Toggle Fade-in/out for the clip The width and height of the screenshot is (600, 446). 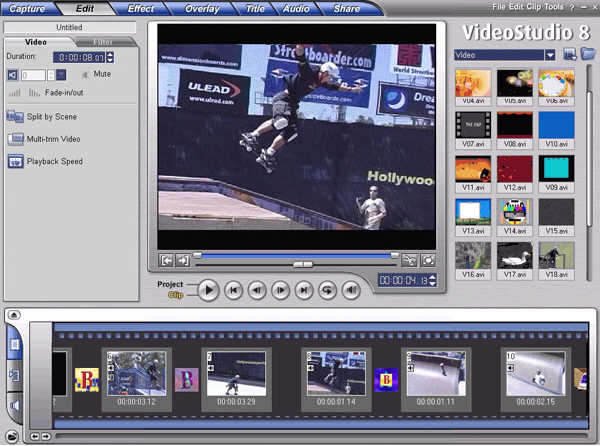pos(64,93)
